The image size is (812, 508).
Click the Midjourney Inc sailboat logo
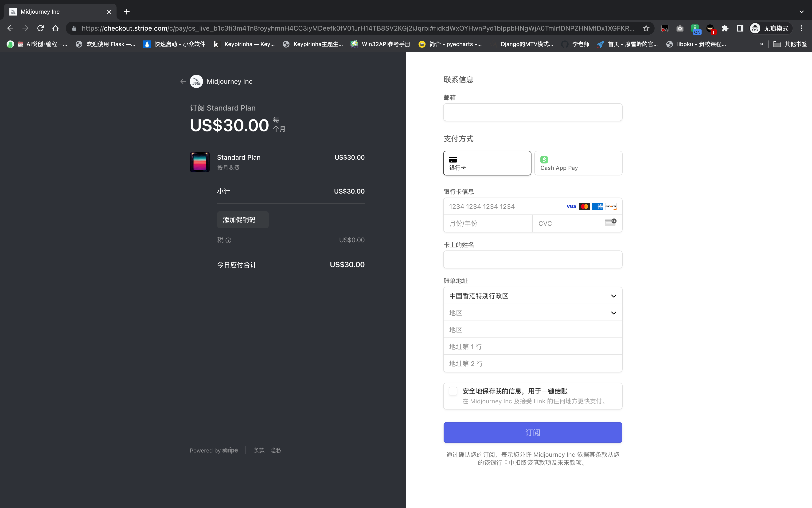click(196, 81)
